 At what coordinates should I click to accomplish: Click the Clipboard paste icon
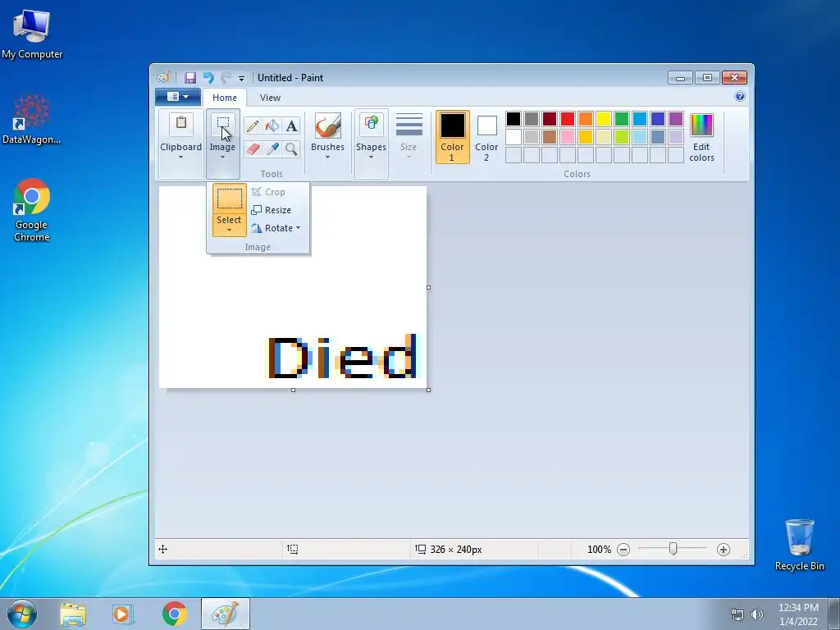coord(181,124)
